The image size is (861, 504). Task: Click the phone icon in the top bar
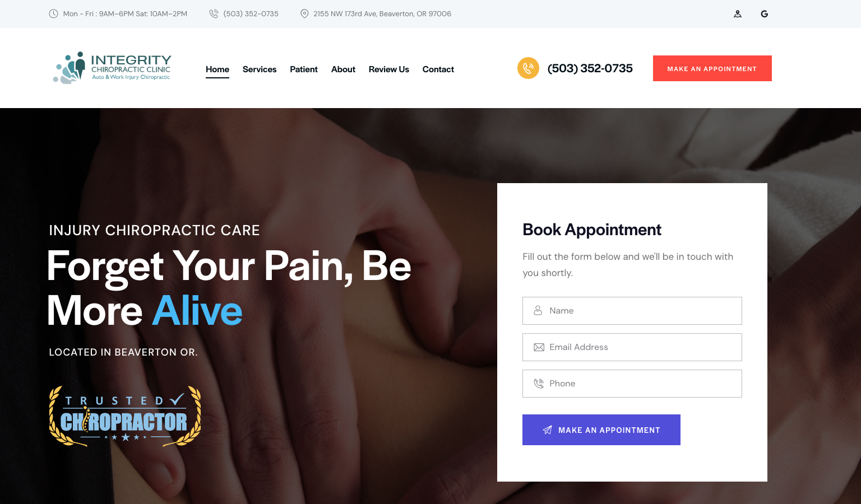point(214,14)
